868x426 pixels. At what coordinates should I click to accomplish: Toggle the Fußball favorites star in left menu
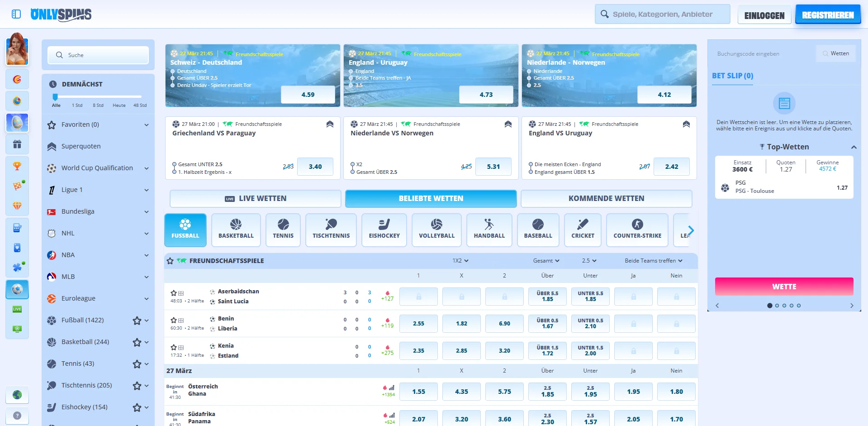click(137, 321)
